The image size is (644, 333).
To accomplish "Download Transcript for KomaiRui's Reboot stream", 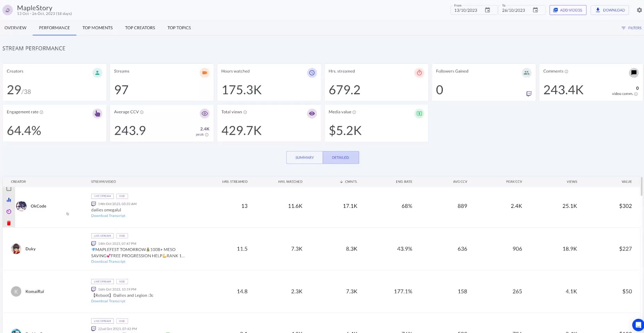I will point(108,301).
